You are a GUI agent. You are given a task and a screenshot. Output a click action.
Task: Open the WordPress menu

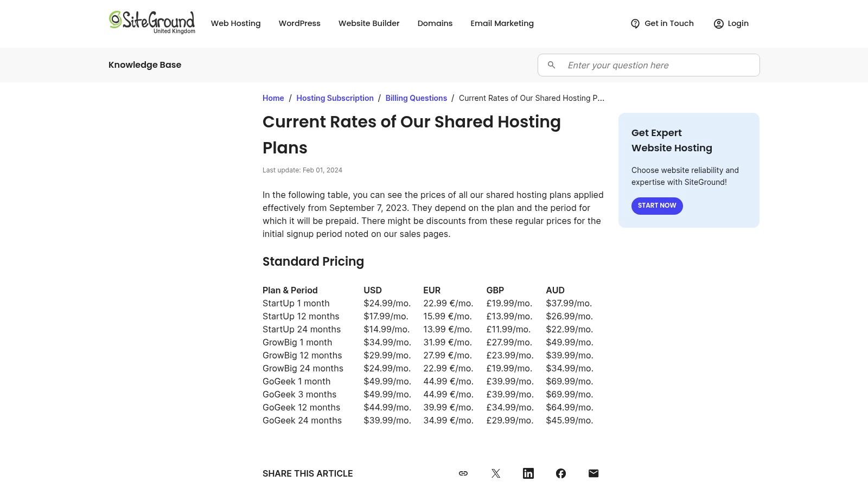[299, 23]
